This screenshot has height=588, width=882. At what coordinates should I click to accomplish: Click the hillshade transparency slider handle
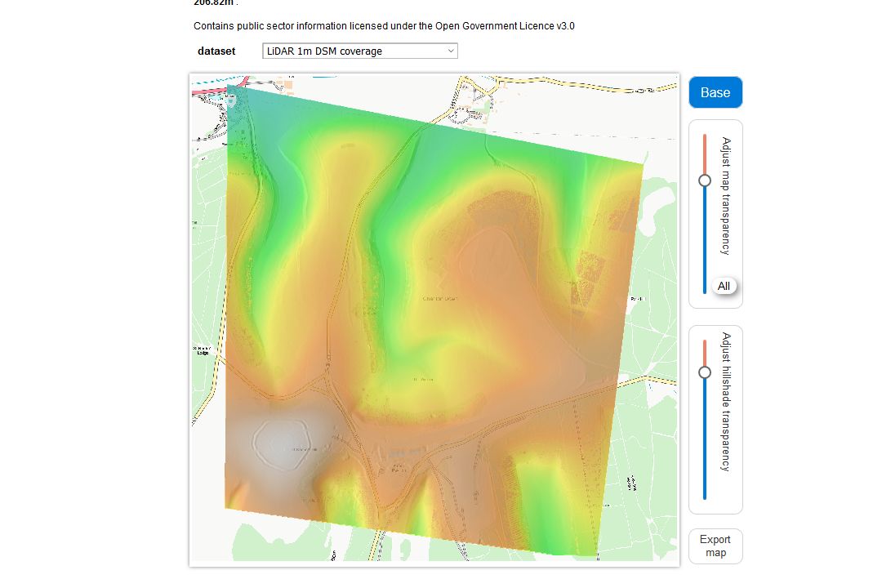point(704,373)
